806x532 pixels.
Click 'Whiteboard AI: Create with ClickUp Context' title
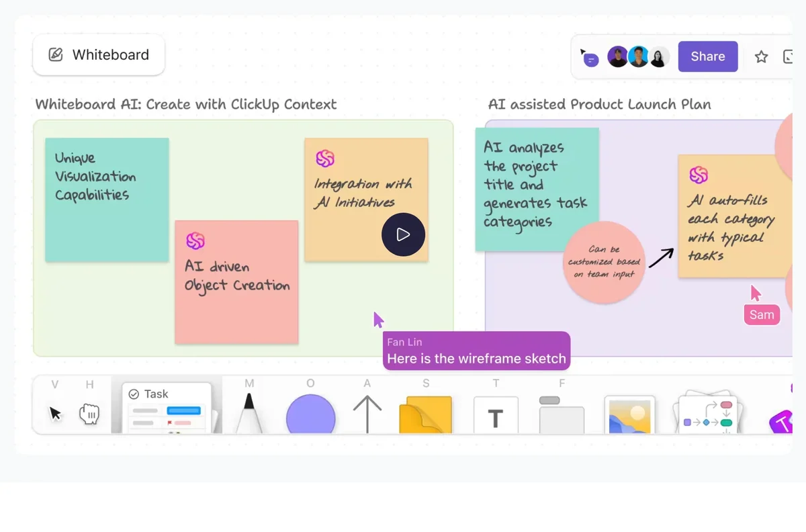click(186, 104)
